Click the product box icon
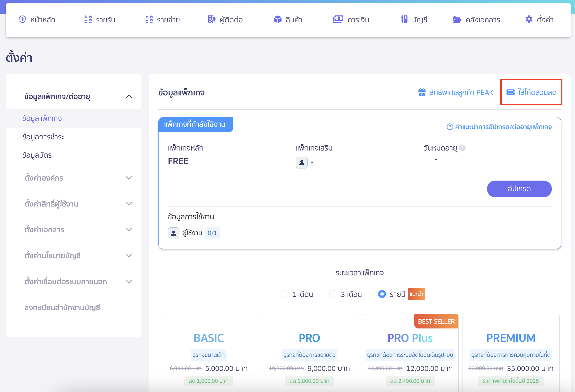 point(278,19)
